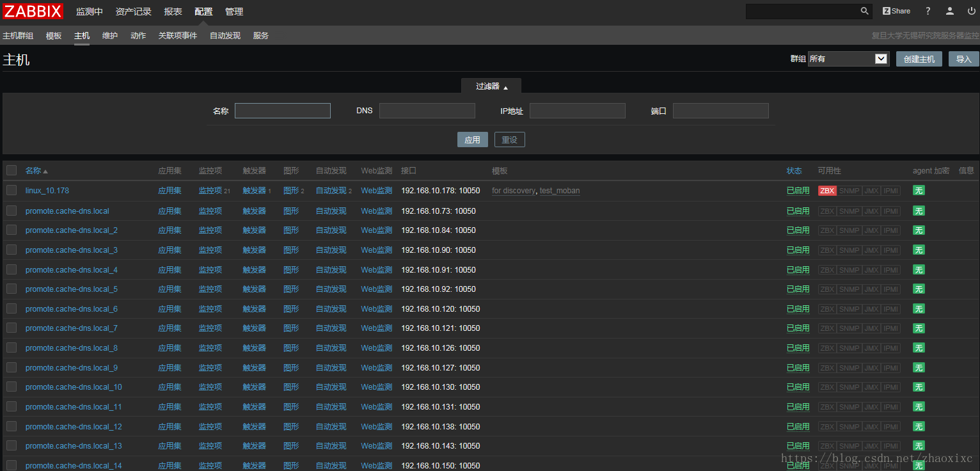Tick the checkbox for promote.cache-dns.local_12
The height and width of the screenshot is (471, 980).
pos(12,426)
